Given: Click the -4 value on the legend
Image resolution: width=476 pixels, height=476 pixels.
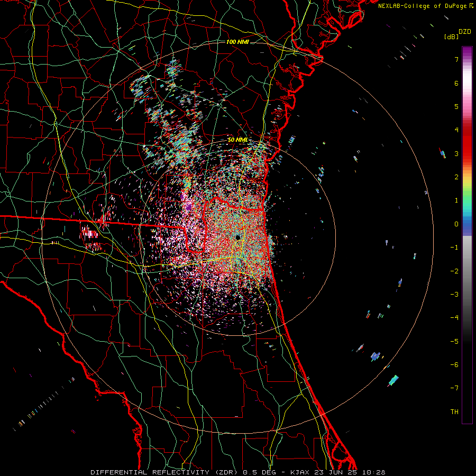Looking at the screenshot, I should click(x=454, y=318).
